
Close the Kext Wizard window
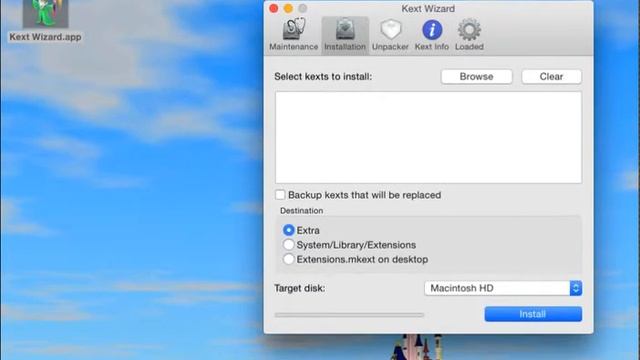274,9
